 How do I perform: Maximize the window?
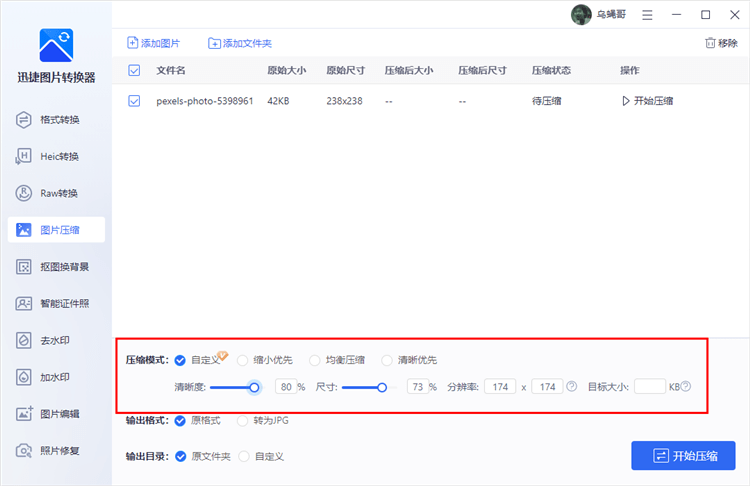706,15
